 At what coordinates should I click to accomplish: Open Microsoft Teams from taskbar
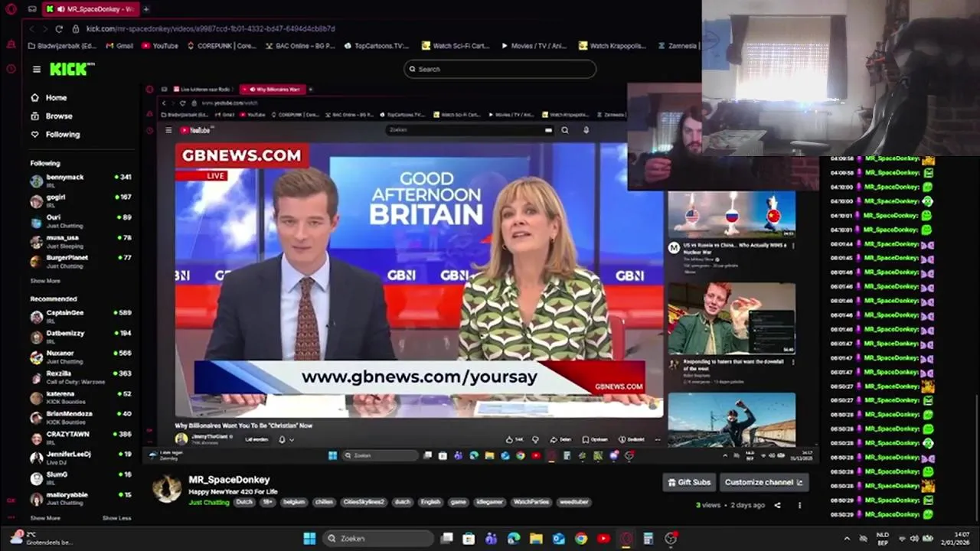pyautogui.click(x=491, y=539)
